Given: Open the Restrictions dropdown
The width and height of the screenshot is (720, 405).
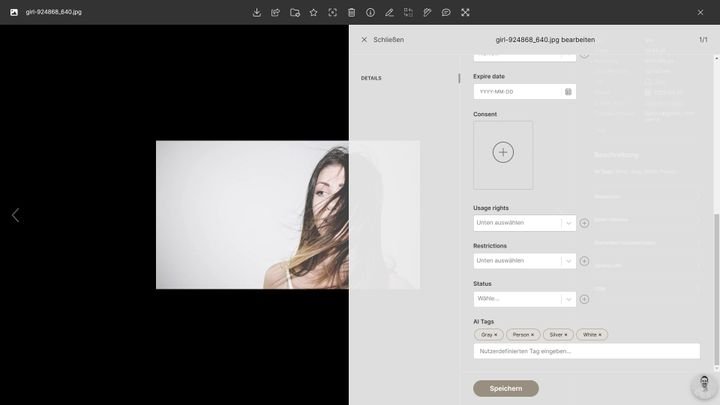Looking at the screenshot, I should pos(524,261).
